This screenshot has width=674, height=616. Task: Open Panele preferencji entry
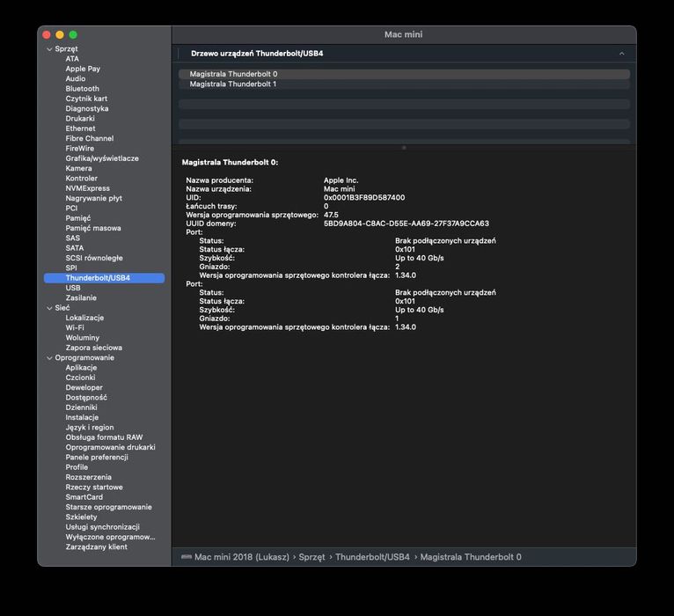click(97, 457)
